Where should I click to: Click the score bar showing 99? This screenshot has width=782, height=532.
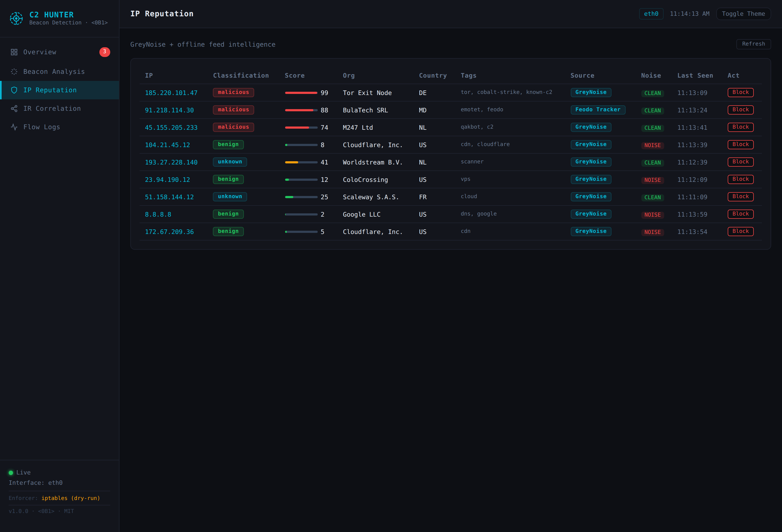[x=301, y=93]
